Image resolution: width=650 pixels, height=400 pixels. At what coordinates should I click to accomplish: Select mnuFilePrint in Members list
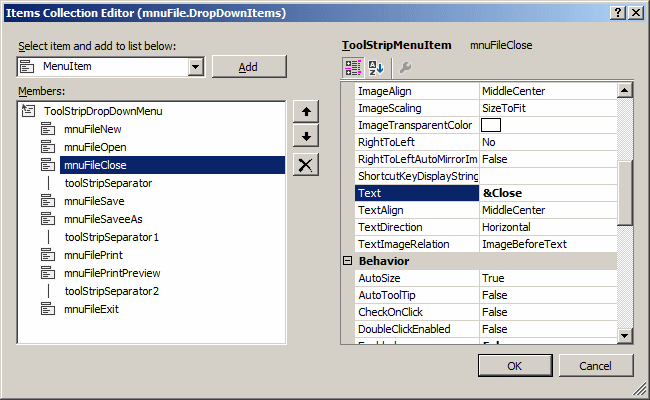pos(93,255)
